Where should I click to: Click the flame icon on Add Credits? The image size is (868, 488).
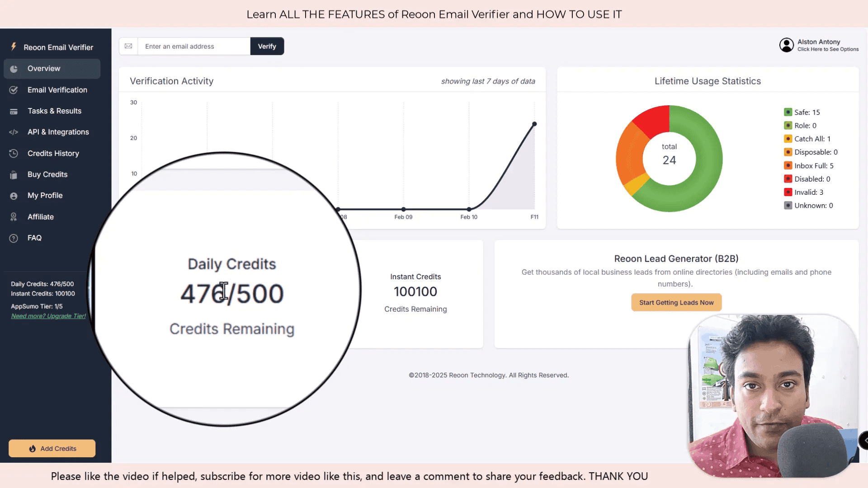pyautogui.click(x=33, y=449)
